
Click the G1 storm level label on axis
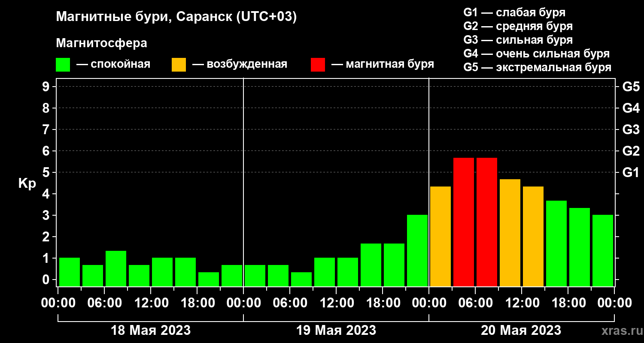point(631,172)
